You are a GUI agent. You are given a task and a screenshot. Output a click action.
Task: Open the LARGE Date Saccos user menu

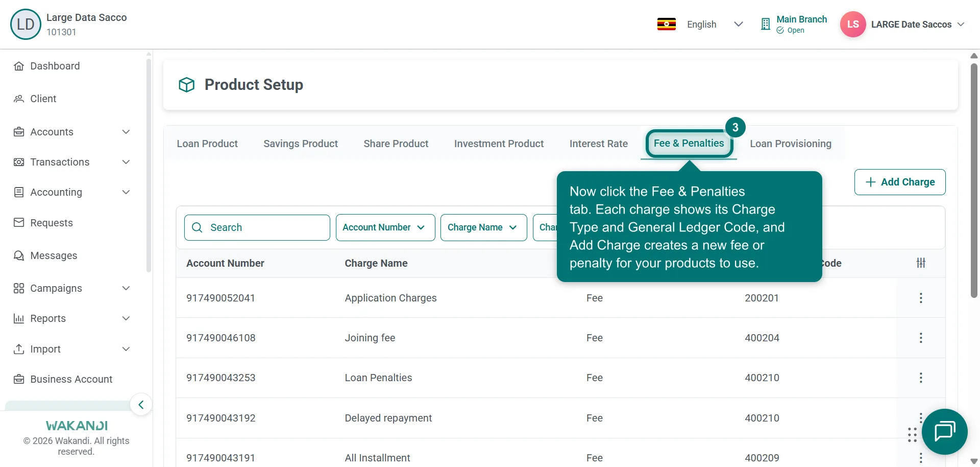coord(918,24)
